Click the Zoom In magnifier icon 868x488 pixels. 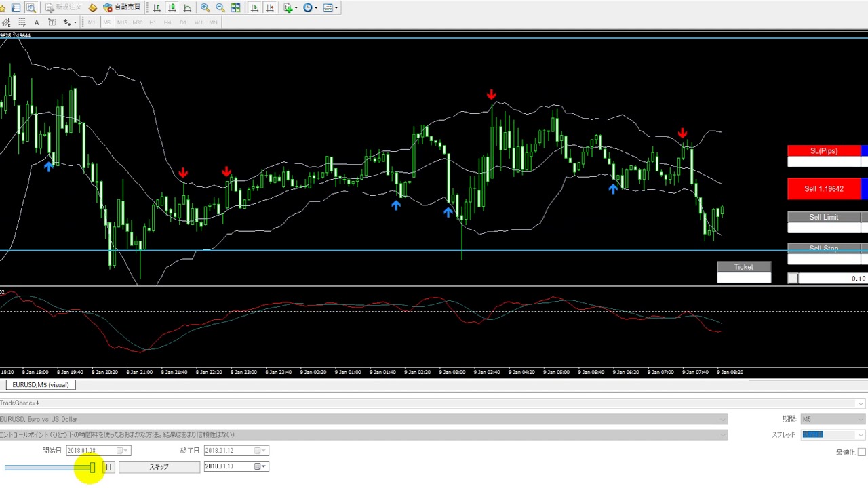pos(205,7)
